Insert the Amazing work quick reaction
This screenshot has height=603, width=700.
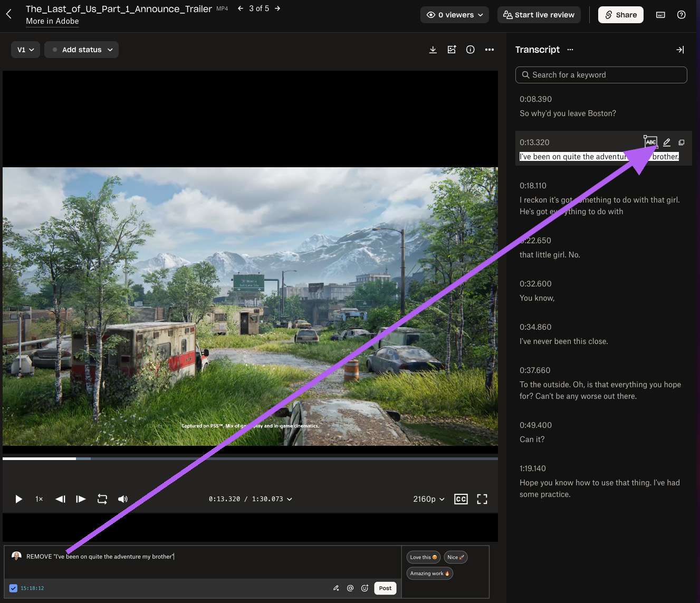(x=429, y=573)
